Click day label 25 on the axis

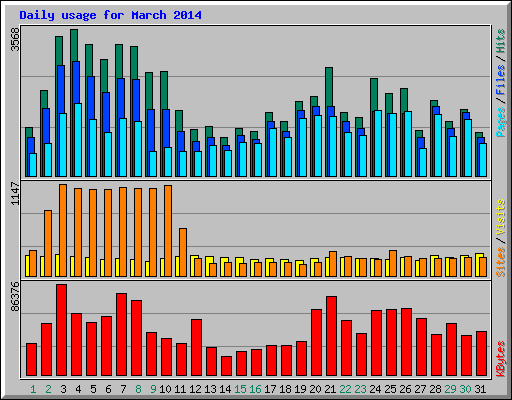point(390,389)
